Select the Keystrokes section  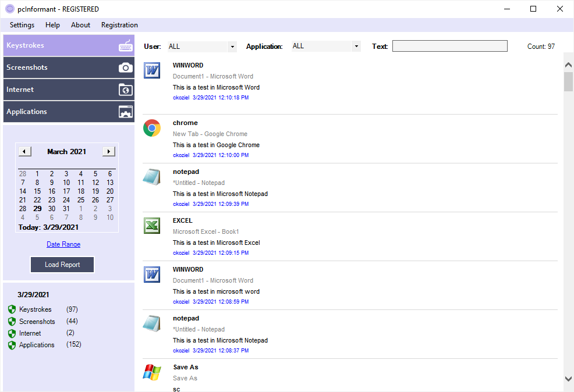tap(69, 45)
